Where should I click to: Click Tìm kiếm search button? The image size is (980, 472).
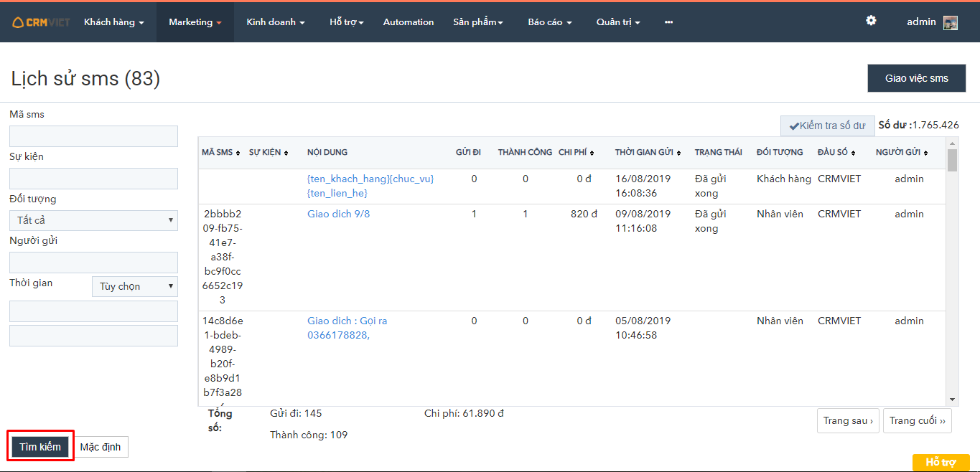click(x=40, y=447)
